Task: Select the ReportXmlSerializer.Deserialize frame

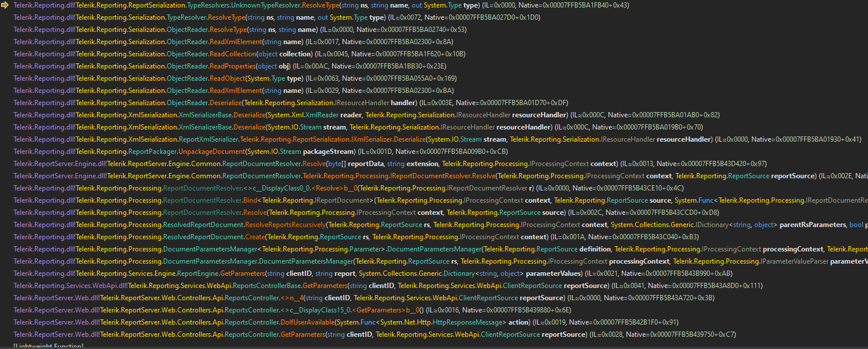Action: click(x=261, y=139)
